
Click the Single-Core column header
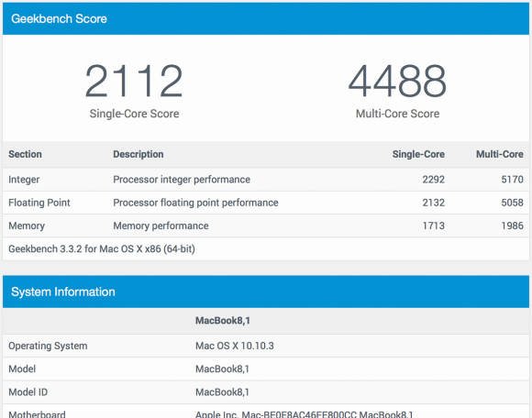[418, 154]
